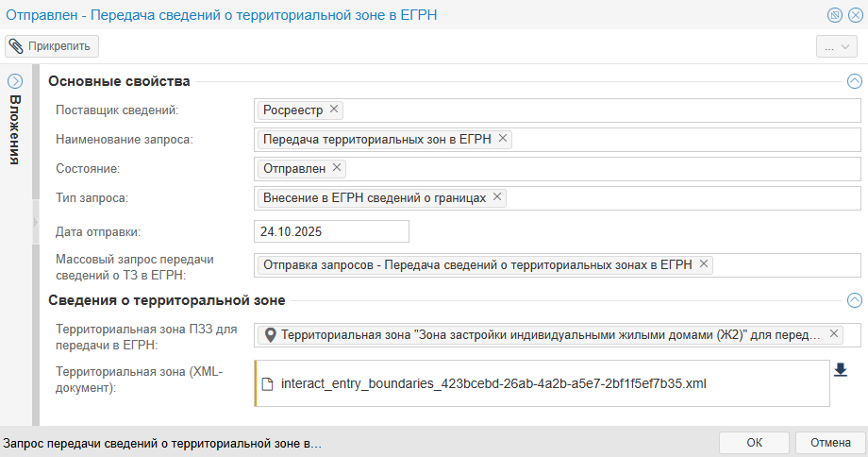Click Внесение в ЕГРН сведений о границах text

pyautogui.click(x=375, y=198)
